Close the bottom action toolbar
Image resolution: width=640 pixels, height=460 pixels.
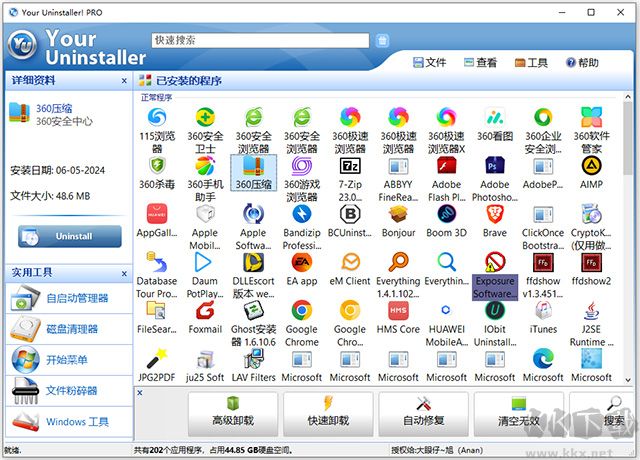(x=140, y=393)
